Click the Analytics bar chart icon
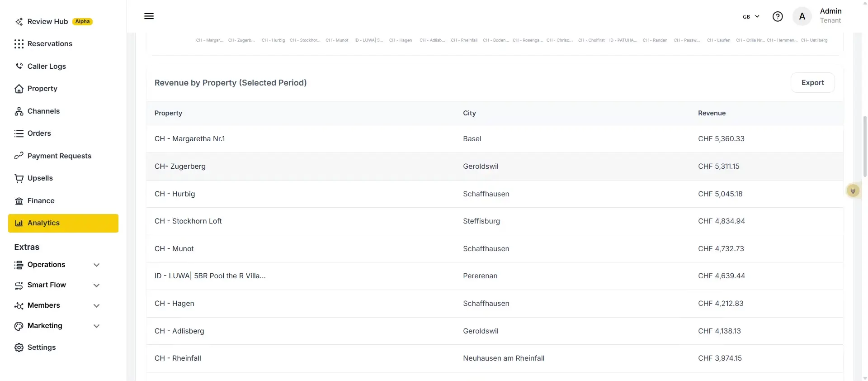Screen dimensions: 868x381 (x=19, y=223)
